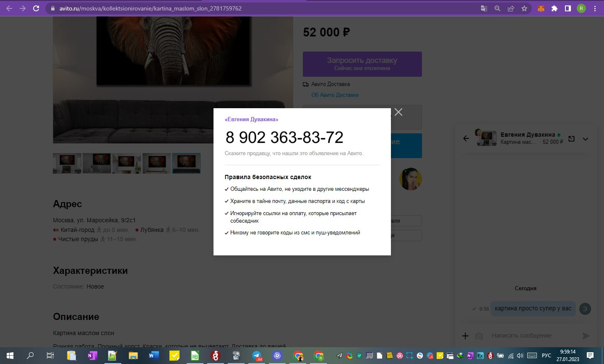Reload the Avito page
The width and height of the screenshot is (604, 364).
(x=36, y=8)
